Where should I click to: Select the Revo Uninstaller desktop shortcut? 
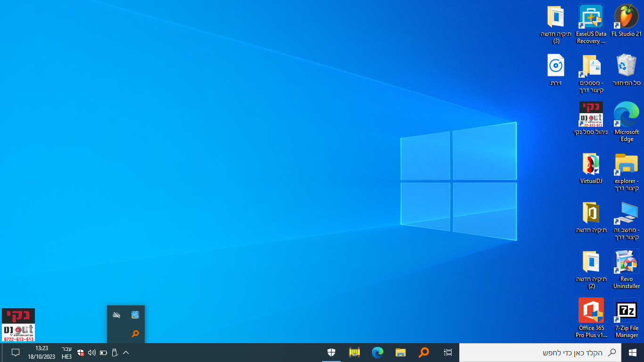pyautogui.click(x=627, y=270)
